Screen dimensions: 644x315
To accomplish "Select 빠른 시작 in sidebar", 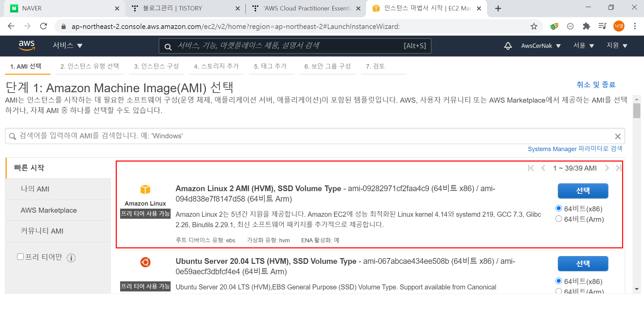I will (58, 168).
